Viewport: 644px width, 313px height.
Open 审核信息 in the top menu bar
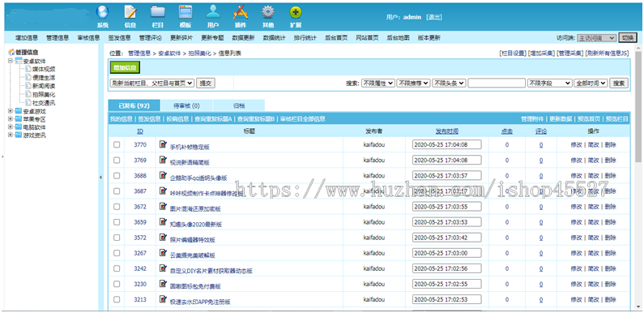click(x=88, y=38)
